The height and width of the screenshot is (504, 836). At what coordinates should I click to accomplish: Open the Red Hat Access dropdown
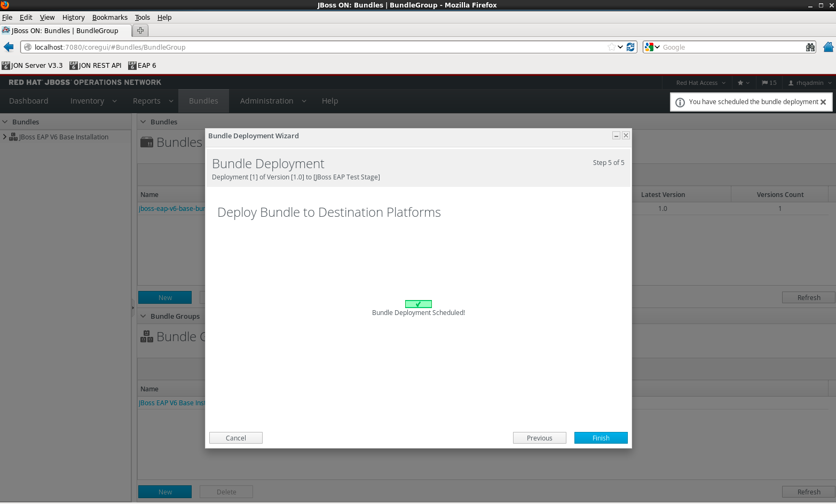(700, 83)
